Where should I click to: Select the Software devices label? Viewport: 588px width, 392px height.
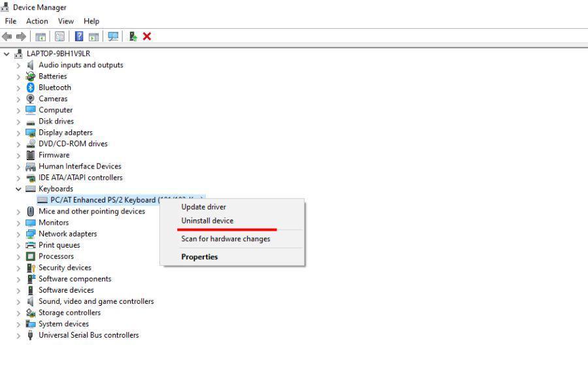coord(66,290)
